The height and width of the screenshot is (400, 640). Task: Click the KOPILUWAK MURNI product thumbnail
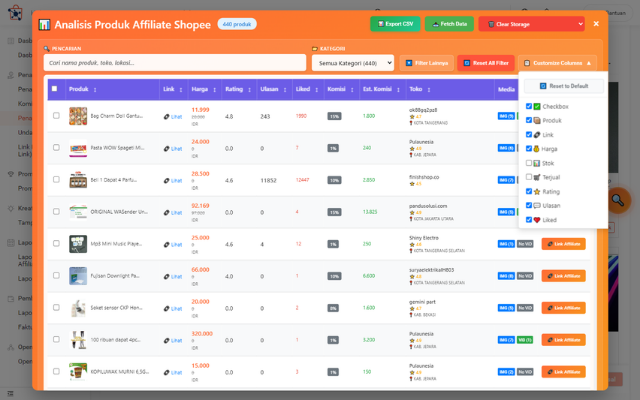pyautogui.click(x=78, y=372)
